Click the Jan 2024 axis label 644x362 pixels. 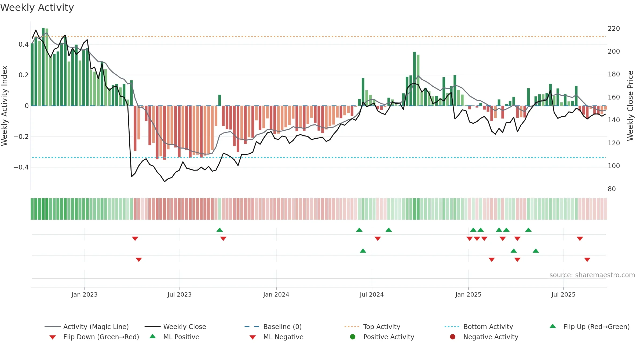[x=276, y=295]
